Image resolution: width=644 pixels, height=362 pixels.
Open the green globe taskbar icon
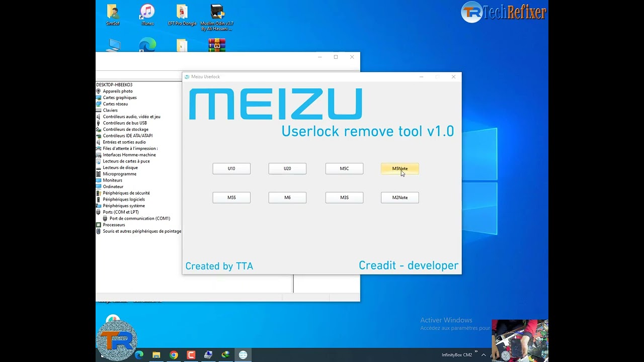click(x=225, y=355)
